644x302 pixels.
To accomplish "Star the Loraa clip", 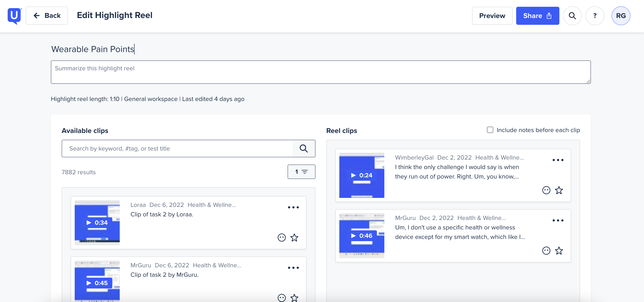I will [294, 237].
